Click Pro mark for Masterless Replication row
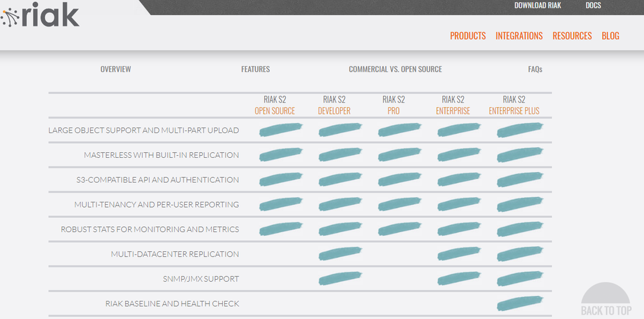Viewport: 644px width, 319px height. tap(400, 155)
